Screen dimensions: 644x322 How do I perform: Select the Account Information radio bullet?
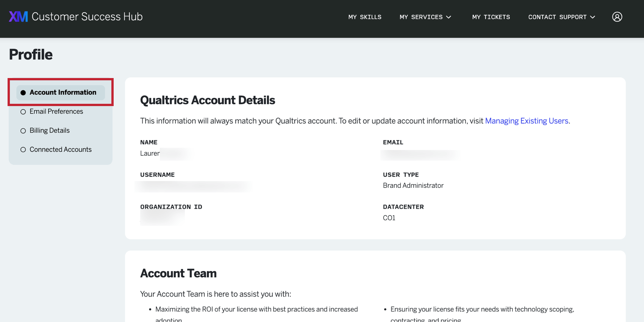pos(23,92)
